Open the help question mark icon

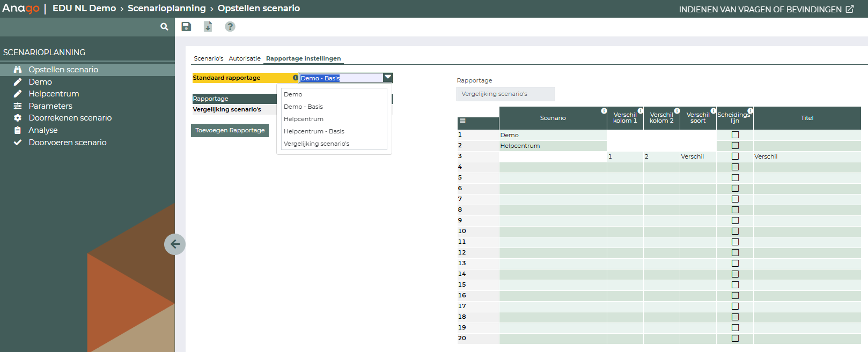point(230,27)
